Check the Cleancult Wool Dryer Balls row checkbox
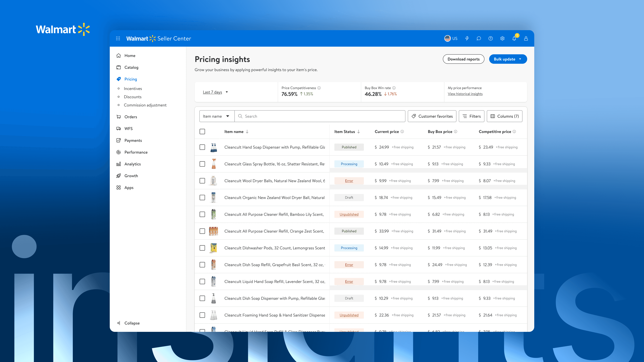 click(202, 181)
